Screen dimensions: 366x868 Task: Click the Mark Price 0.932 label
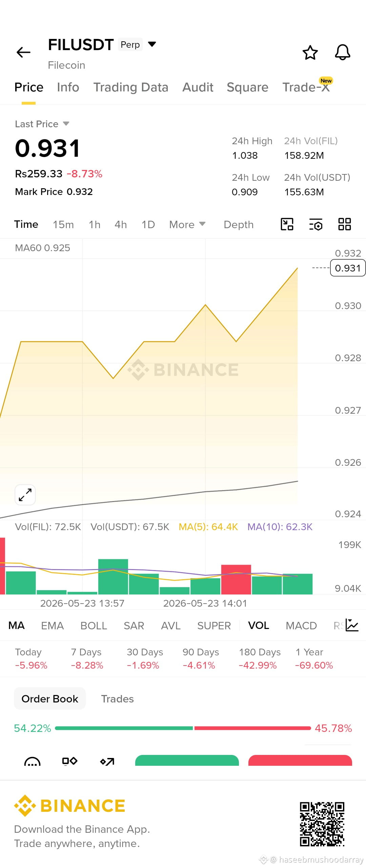54,192
